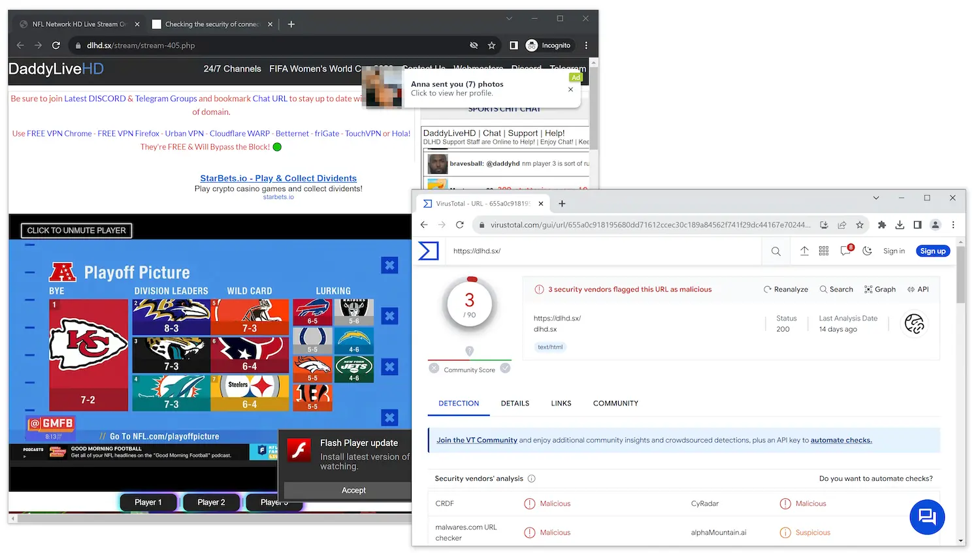This screenshot has width=980, height=553.
Task: Click VirusTotal search magnifier icon
Action: pos(776,251)
